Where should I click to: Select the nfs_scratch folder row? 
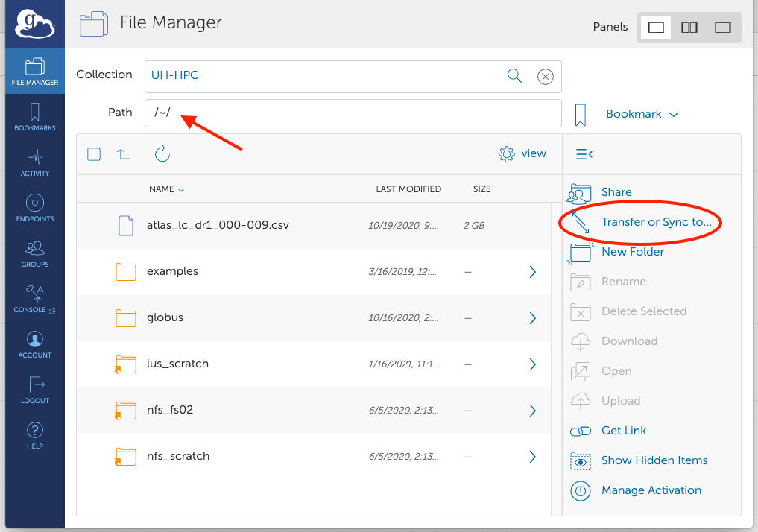[314, 457]
